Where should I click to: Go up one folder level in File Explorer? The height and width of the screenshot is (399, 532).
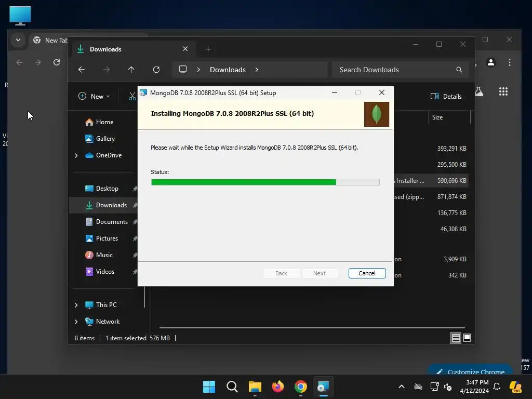(131, 70)
